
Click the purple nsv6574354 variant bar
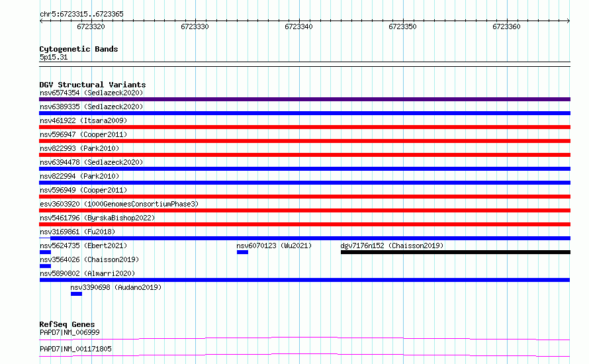[x=304, y=99]
